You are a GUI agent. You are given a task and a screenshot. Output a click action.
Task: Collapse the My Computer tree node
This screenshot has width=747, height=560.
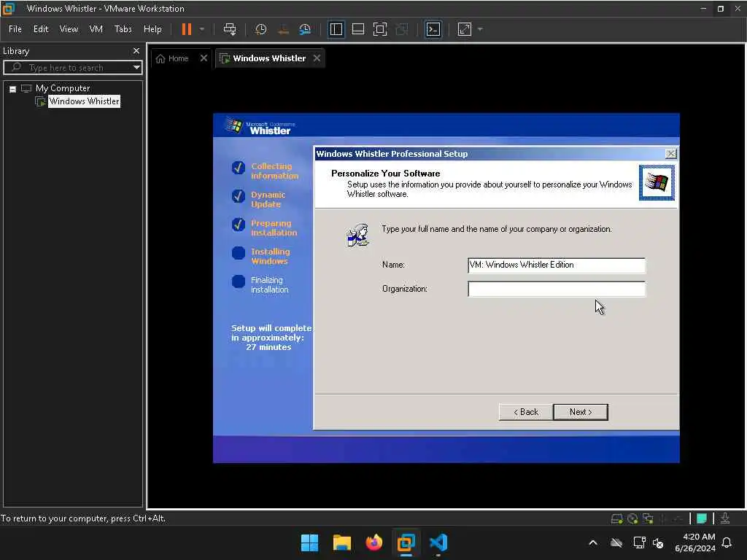13,89
